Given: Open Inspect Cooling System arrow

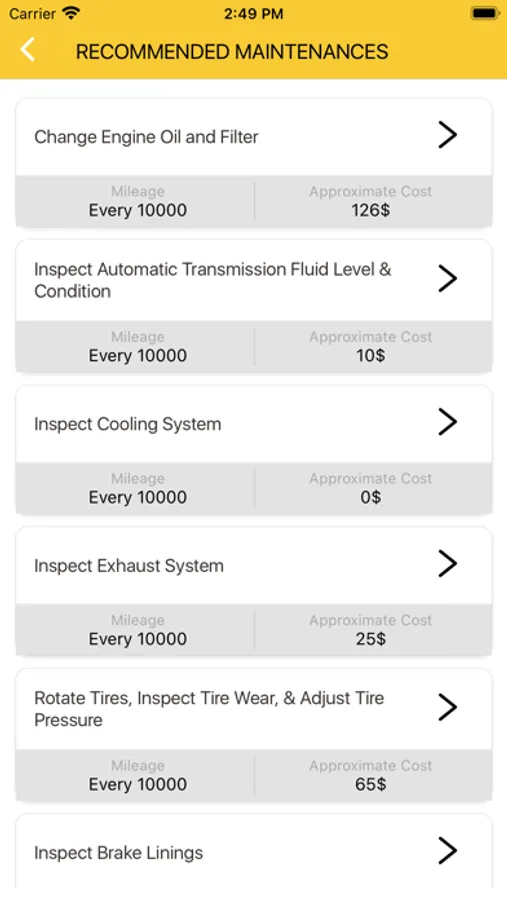Looking at the screenshot, I should pos(447,422).
